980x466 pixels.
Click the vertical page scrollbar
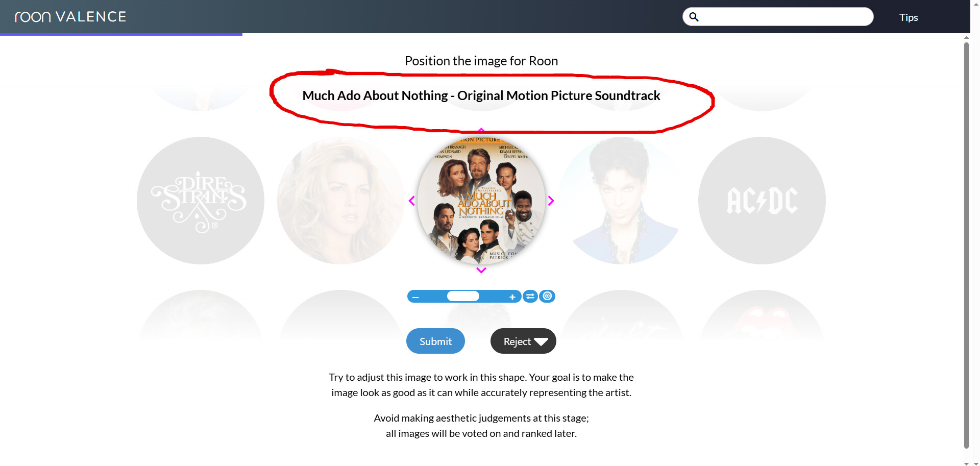click(x=966, y=245)
